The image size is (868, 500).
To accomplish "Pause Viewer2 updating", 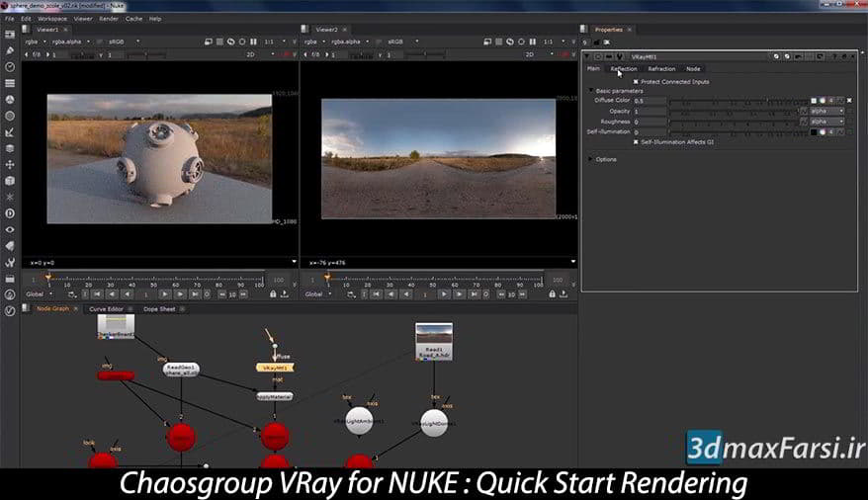I will [533, 42].
